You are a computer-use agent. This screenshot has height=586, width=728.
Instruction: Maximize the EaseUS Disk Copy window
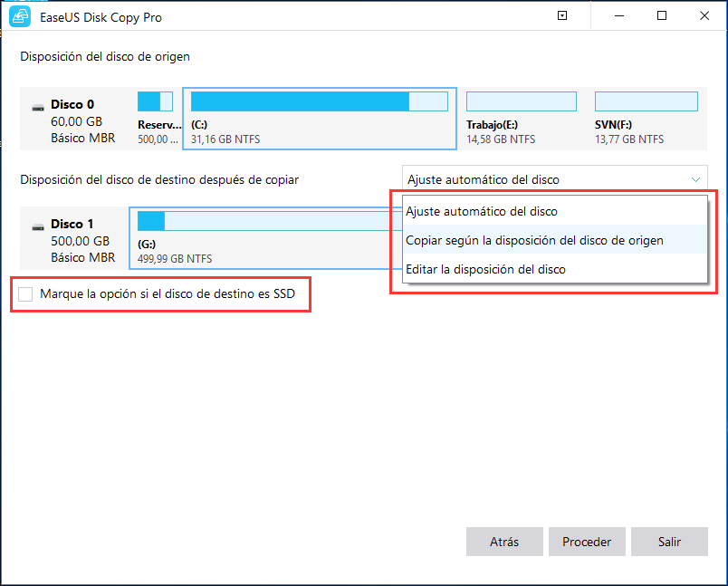point(662,15)
